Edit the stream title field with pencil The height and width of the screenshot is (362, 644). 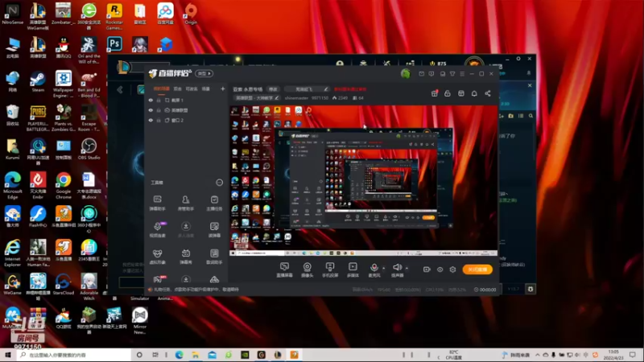pyautogui.click(x=307, y=89)
